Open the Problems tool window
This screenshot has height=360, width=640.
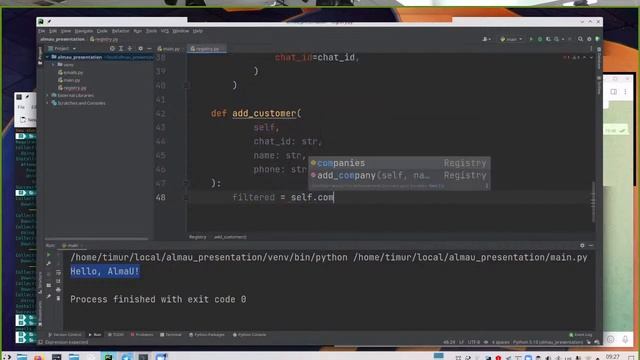(x=142, y=335)
